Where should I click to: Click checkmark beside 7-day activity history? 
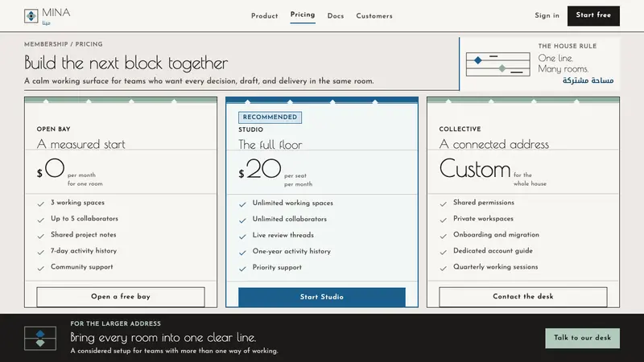41,252
